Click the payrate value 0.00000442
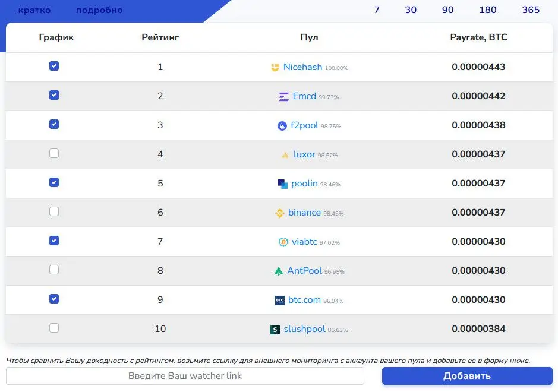Viewport: 558px width, 392px height. tap(478, 96)
